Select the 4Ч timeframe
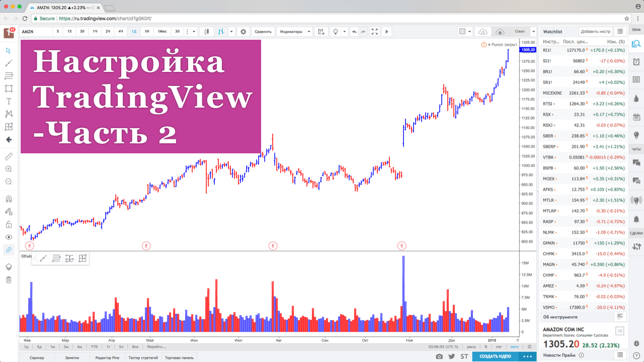The image size is (644, 362). (x=121, y=31)
